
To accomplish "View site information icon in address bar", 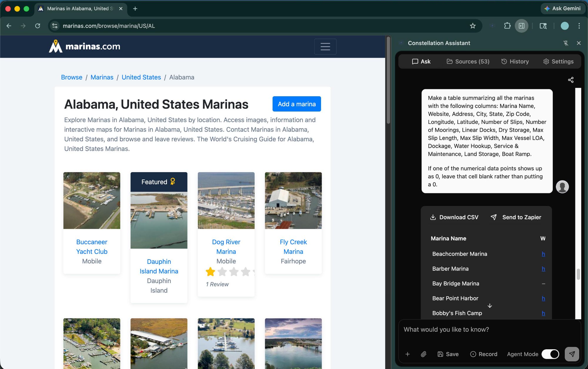I will (55, 26).
